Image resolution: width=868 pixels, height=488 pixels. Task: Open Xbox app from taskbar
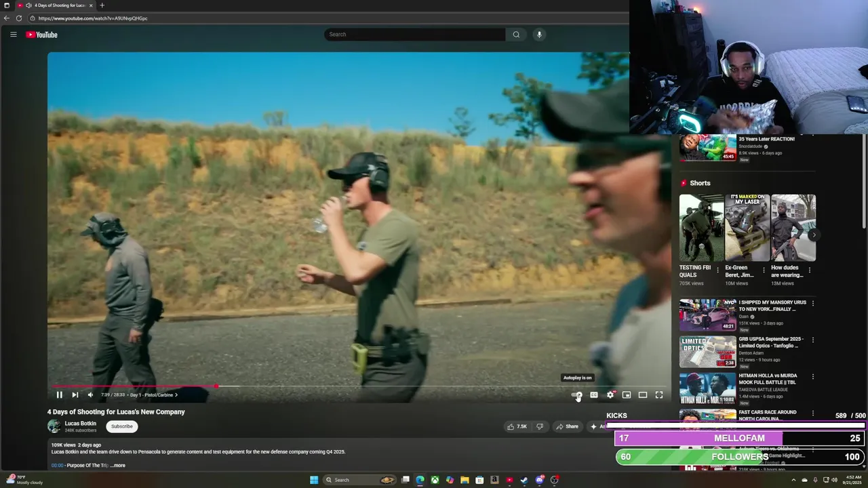435,480
